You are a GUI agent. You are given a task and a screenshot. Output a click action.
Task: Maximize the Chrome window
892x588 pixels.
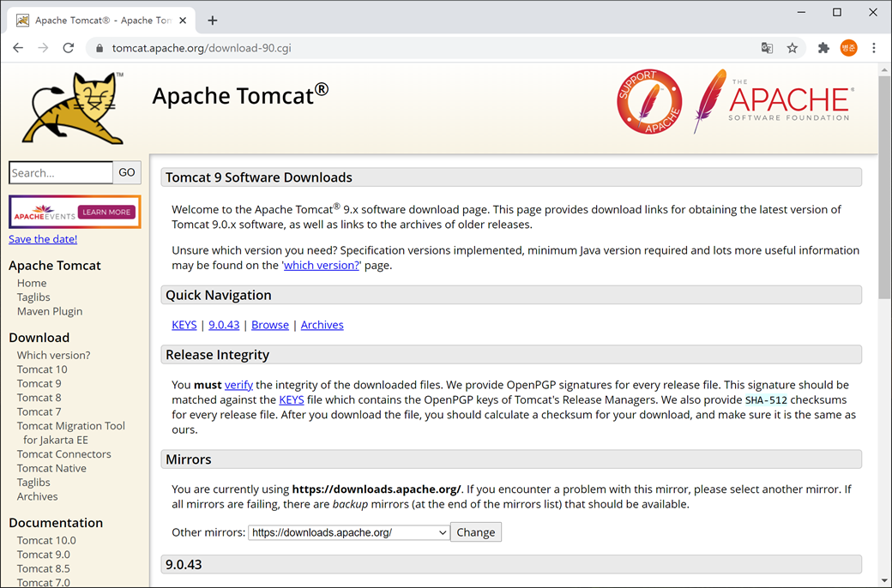click(837, 12)
